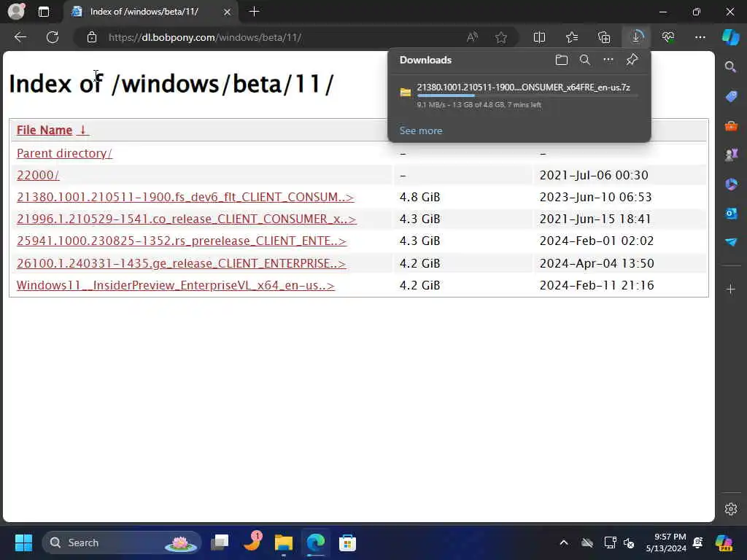The image size is (747, 560).
Task: Open Windows Start menu
Action: (x=23, y=542)
